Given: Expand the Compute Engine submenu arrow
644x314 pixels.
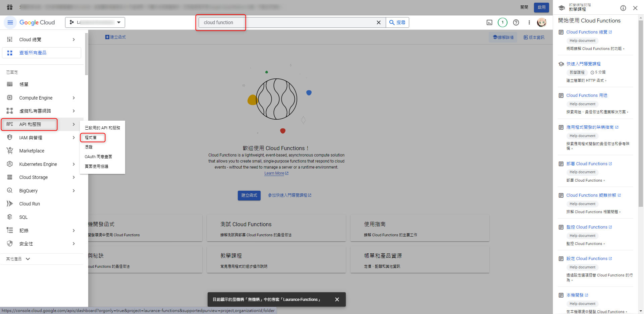Looking at the screenshot, I should click(74, 98).
